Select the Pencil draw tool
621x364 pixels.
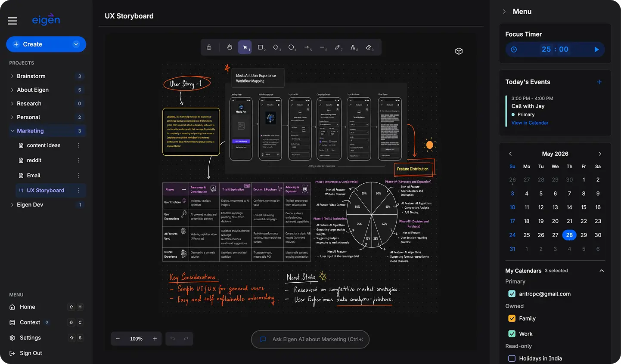[338, 47]
